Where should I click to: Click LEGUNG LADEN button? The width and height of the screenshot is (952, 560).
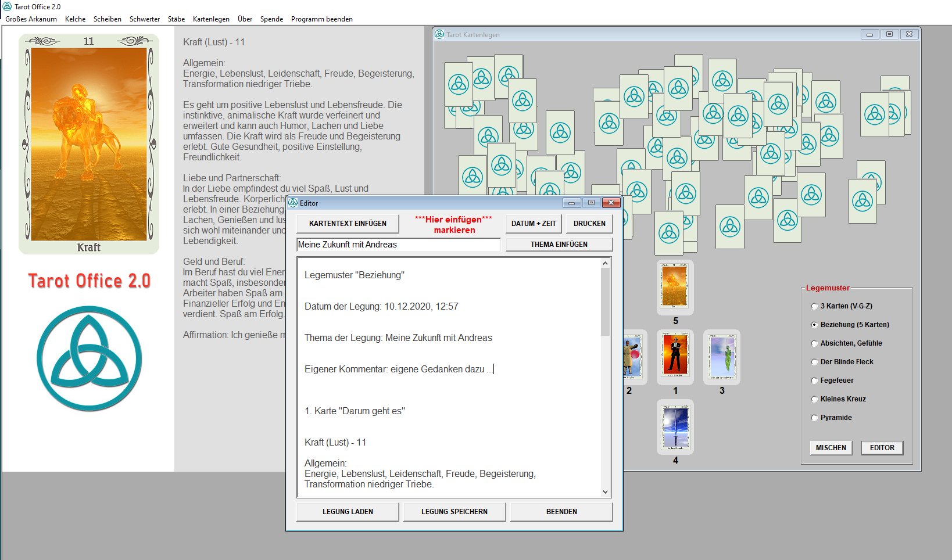coord(348,512)
